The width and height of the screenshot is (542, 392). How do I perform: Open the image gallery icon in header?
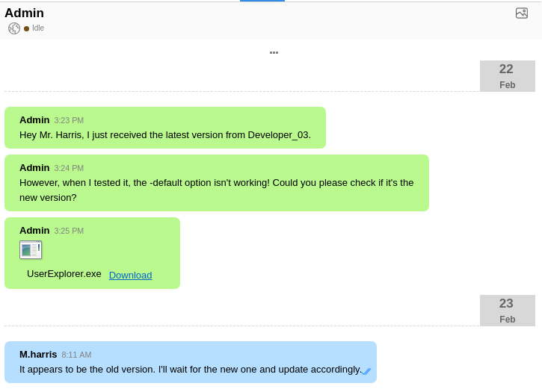[x=522, y=13]
